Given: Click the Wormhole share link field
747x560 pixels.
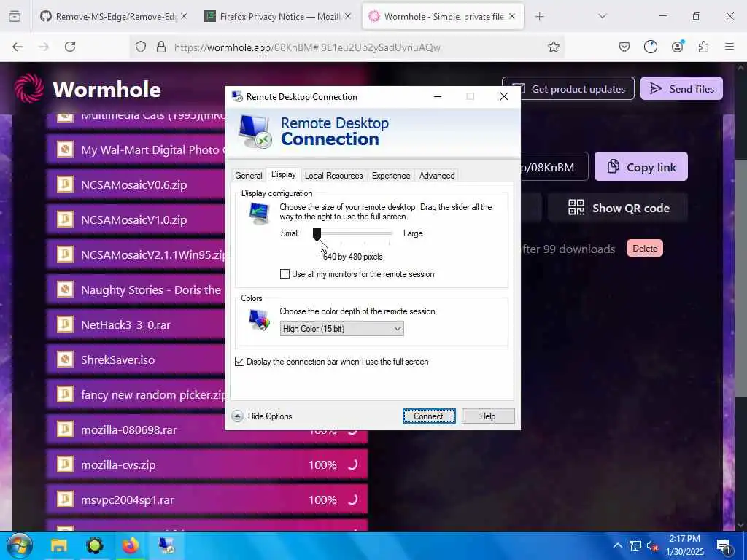Looking at the screenshot, I should click(x=554, y=167).
